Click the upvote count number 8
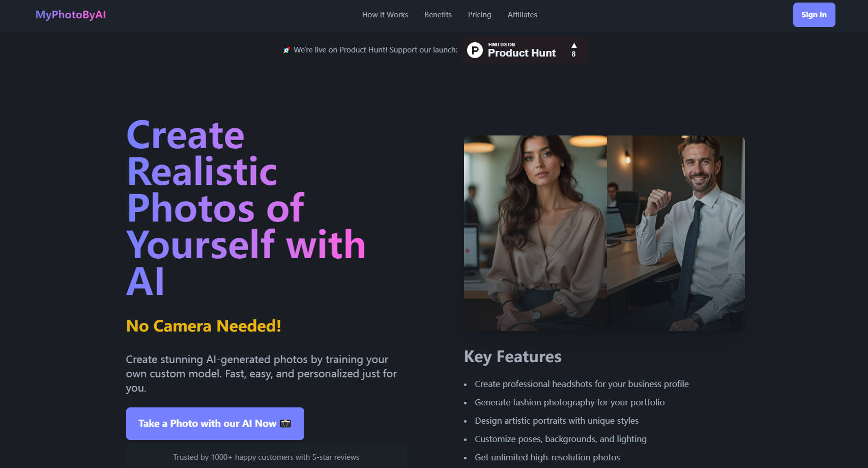This screenshot has height=468, width=868. click(574, 54)
